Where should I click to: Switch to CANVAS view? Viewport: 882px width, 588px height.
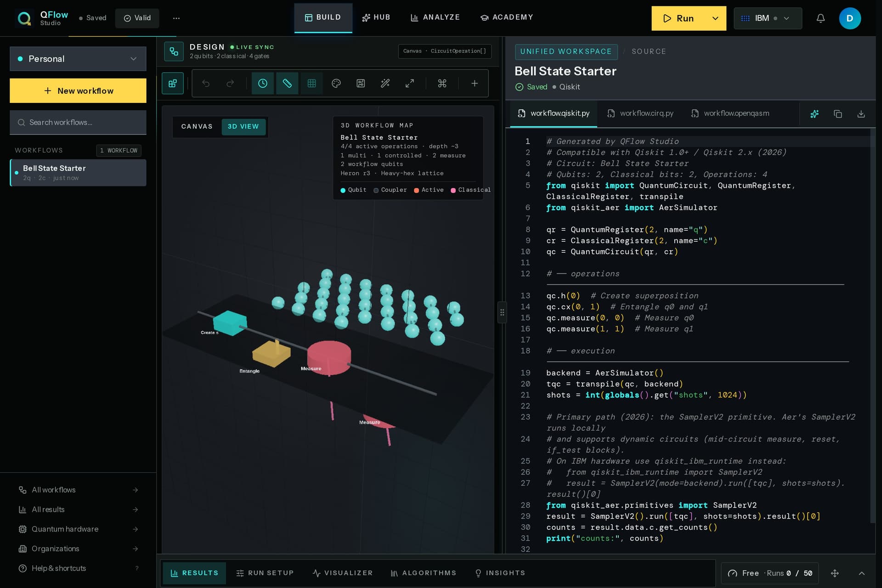(x=197, y=126)
